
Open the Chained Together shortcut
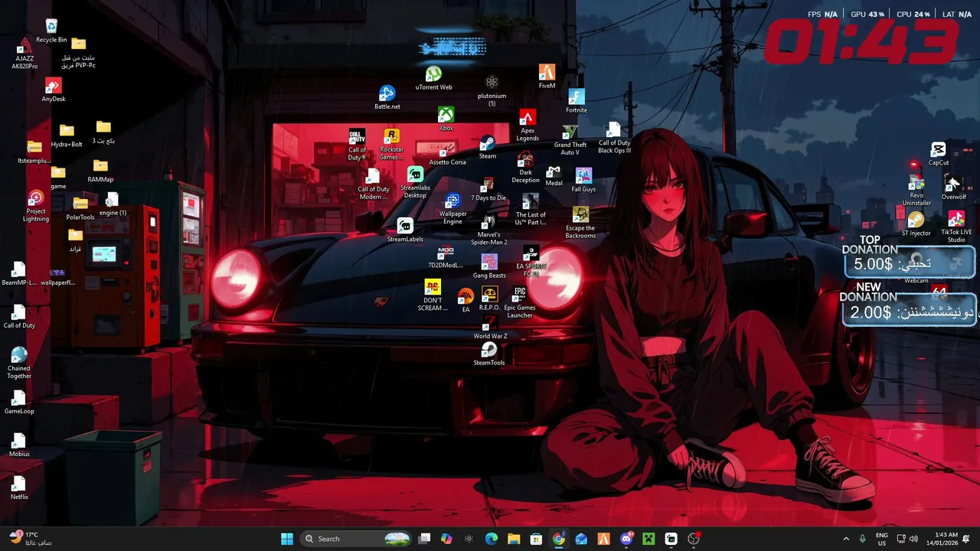click(x=19, y=364)
